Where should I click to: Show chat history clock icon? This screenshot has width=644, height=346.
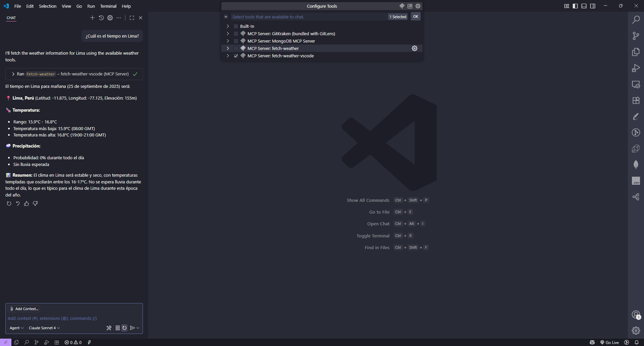pos(101,18)
